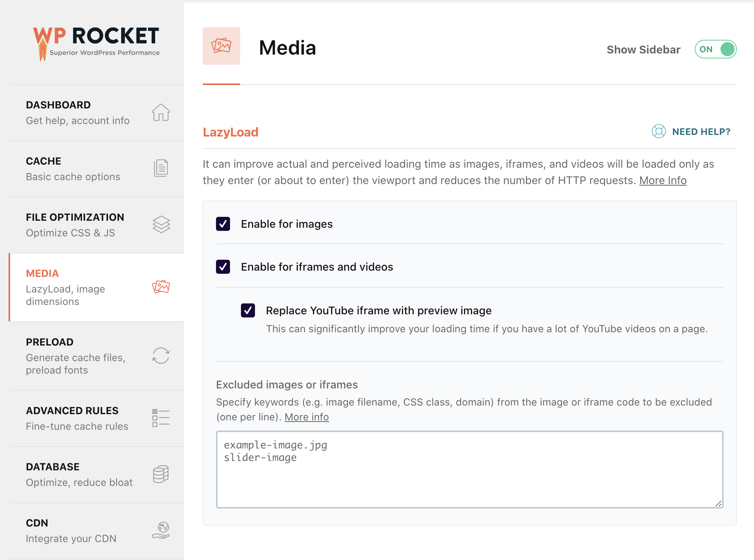This screenshot has width=754, height=560.
Task: Open the Cache settings section
Action: point(97,169)
